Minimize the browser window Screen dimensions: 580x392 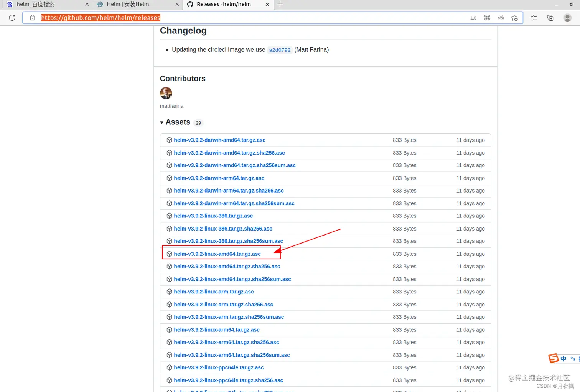click(x=557, y=4)
